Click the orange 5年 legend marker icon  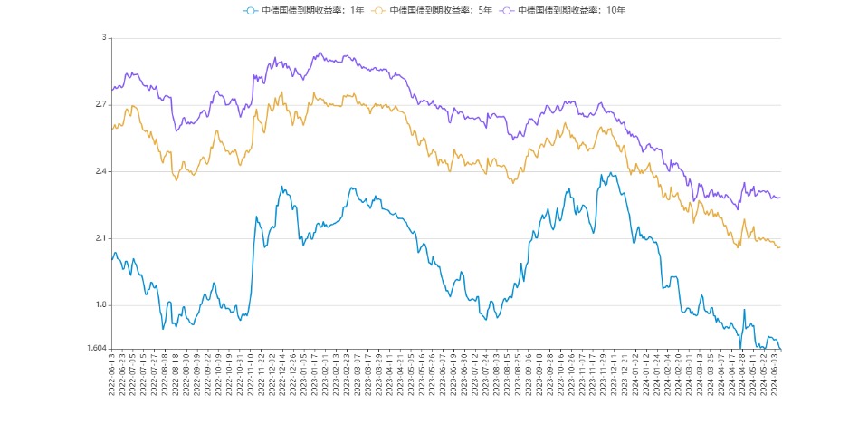pos(378,10)
